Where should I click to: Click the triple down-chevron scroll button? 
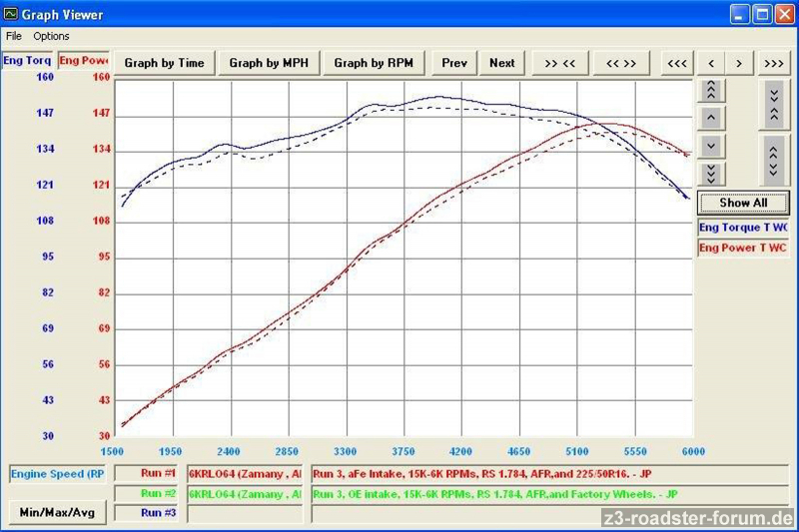pos(711,174)
